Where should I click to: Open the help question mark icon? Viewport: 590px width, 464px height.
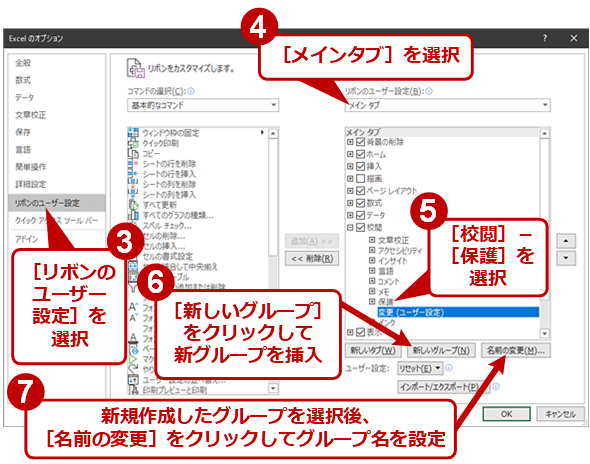(x=545, y=38)
